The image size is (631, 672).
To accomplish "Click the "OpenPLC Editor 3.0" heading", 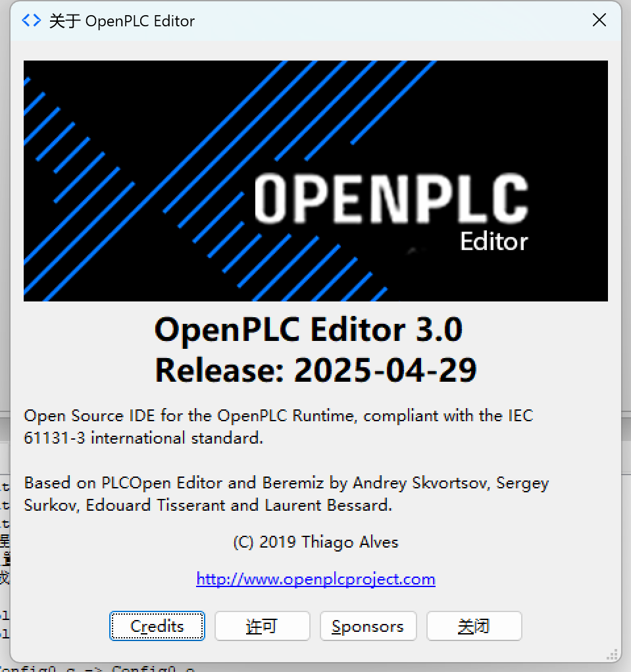I will pos(309,330).
